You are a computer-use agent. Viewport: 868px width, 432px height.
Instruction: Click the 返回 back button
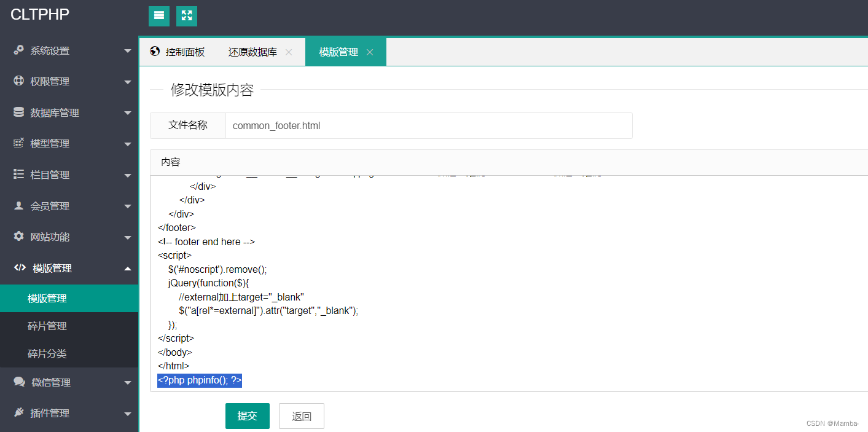[x=302, y=416]
